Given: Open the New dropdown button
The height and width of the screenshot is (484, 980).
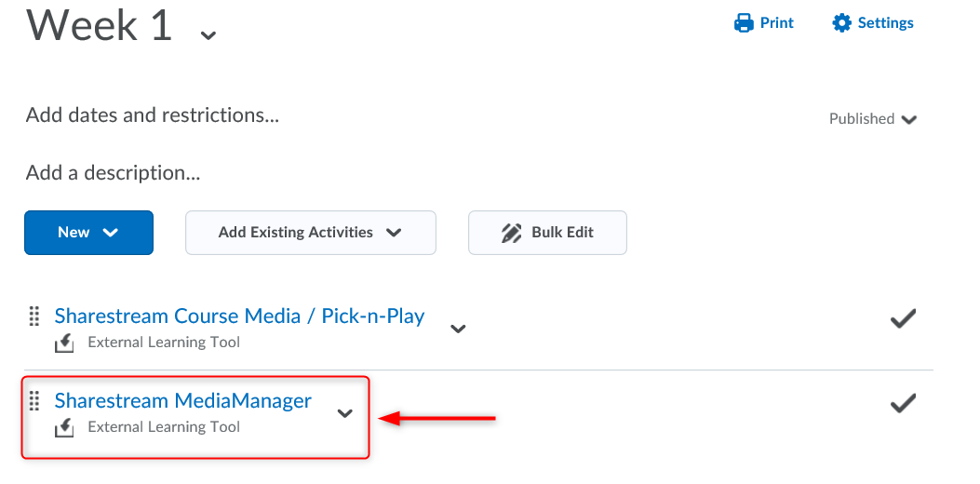Looking at the screenshot, I should click(88, 233).
